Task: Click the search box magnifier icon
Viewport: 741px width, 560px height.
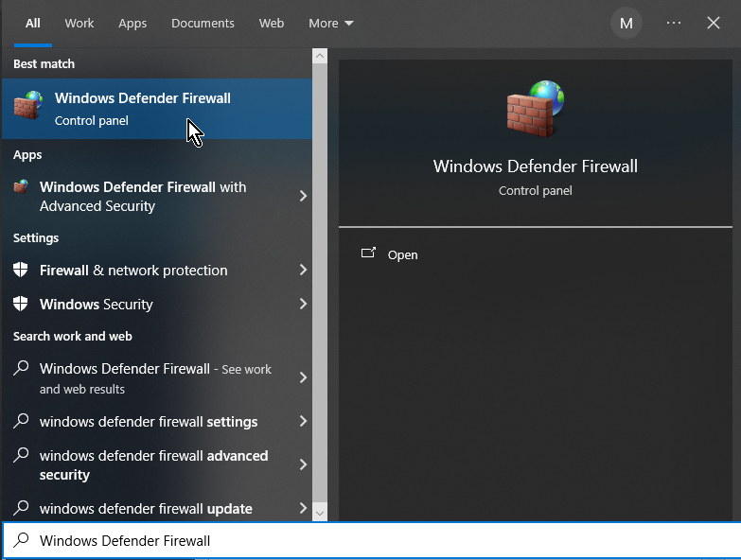Action: [x=21, y=540]
